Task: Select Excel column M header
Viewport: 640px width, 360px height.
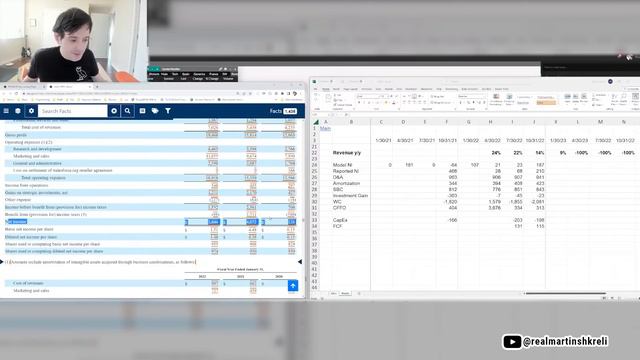Action: pos(600,122)
